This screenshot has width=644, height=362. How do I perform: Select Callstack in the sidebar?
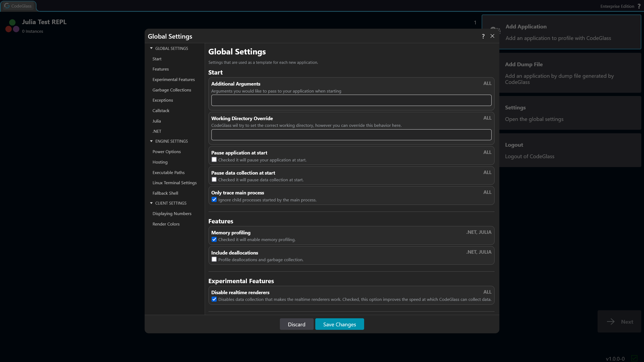coord(161,110)
